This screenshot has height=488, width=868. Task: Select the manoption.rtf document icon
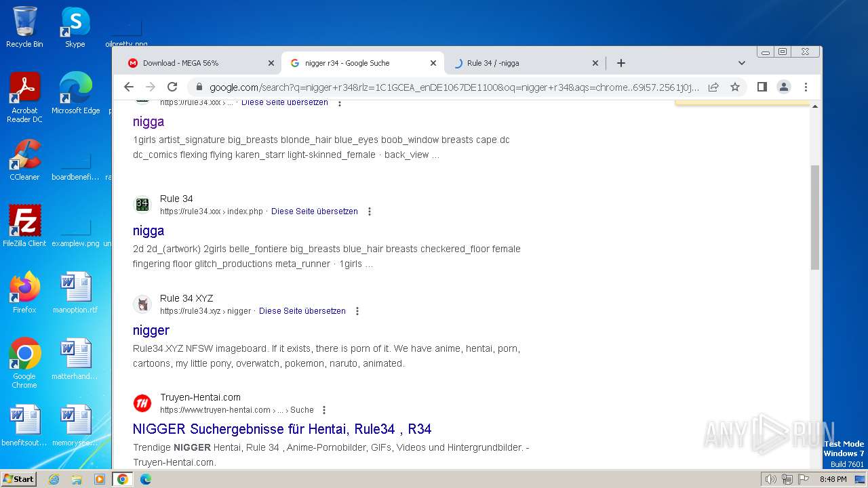[75, 293]
